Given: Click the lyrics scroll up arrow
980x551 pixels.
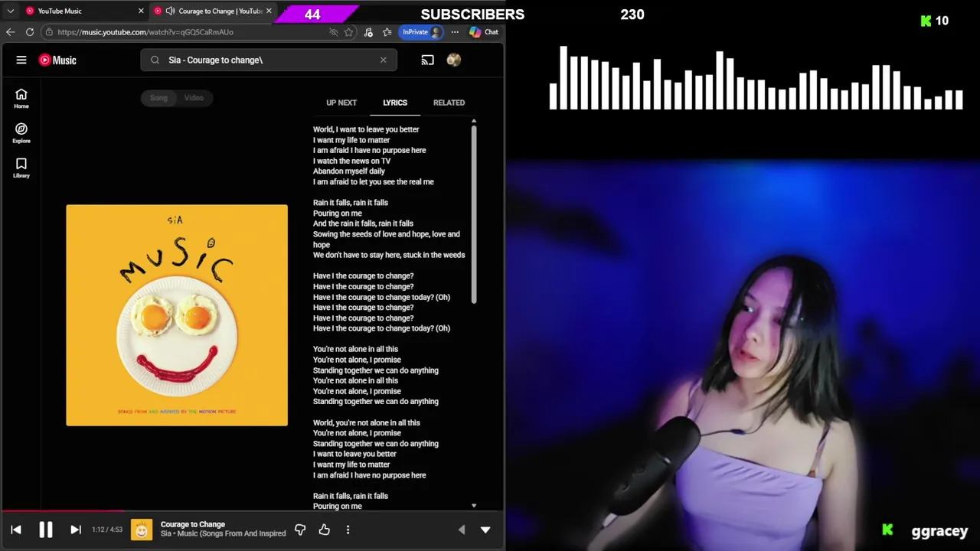Looking at the screenshot, I should point(474,121).
